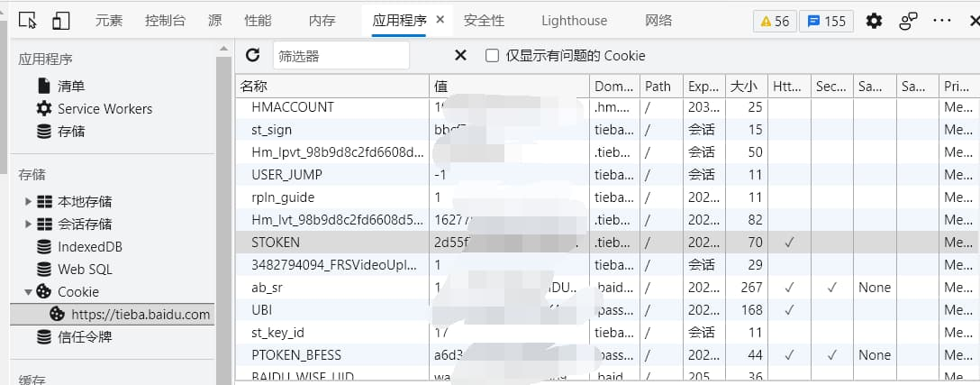This screenshot has height=385, width=980.
Task: Select 清单 in the sidebar
Action: [71, 86]
